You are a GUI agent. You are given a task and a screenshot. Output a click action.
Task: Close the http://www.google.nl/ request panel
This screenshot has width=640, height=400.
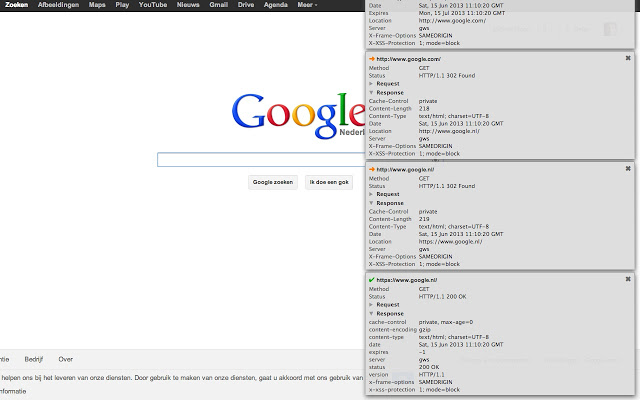[628, 169]
